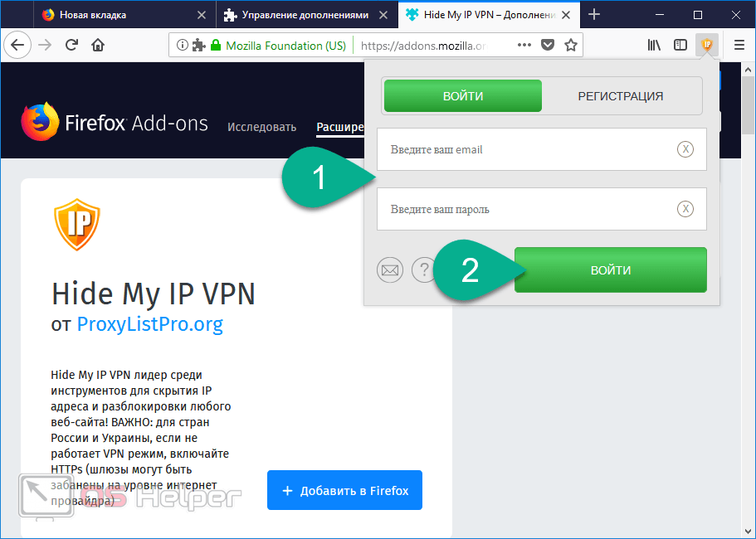Show sidebars using the sidebar icon
756x539 pixels.
(x=680, y=46)
